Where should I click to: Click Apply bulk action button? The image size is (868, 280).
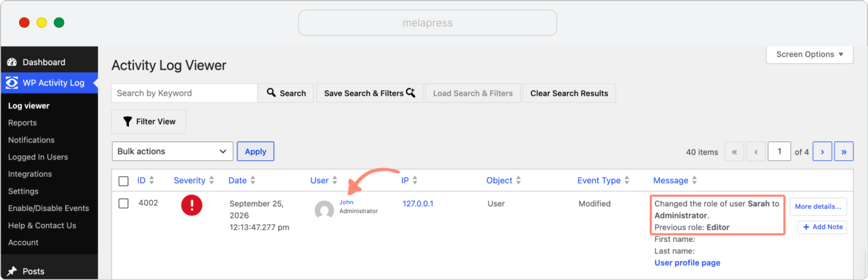pos(256,151)
